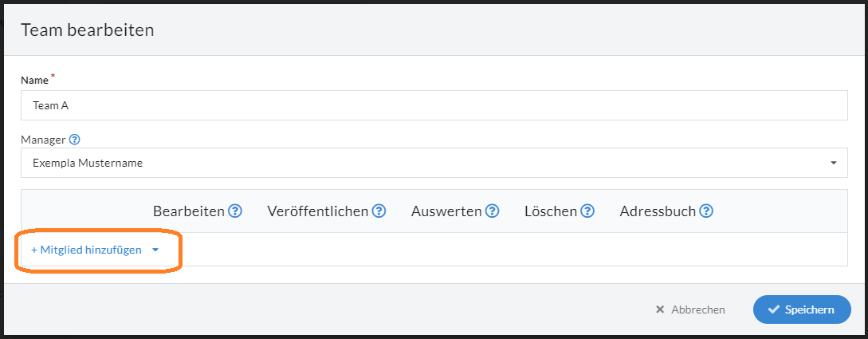Select the Veröffentlichen column header text
Image resolution: width=868 pixels, height=339 pixels.
point(318,211)
